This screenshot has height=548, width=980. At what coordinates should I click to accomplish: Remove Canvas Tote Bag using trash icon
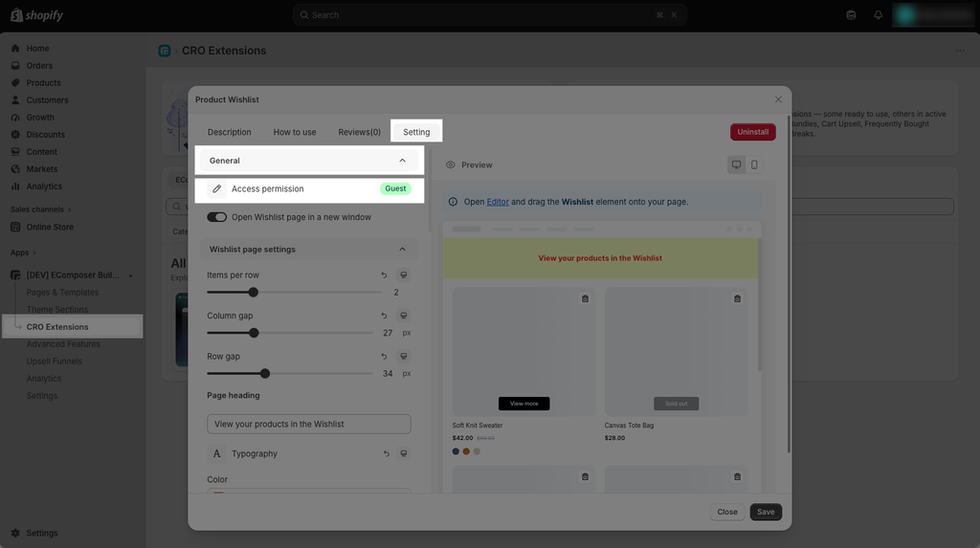[x=738, y=298]
